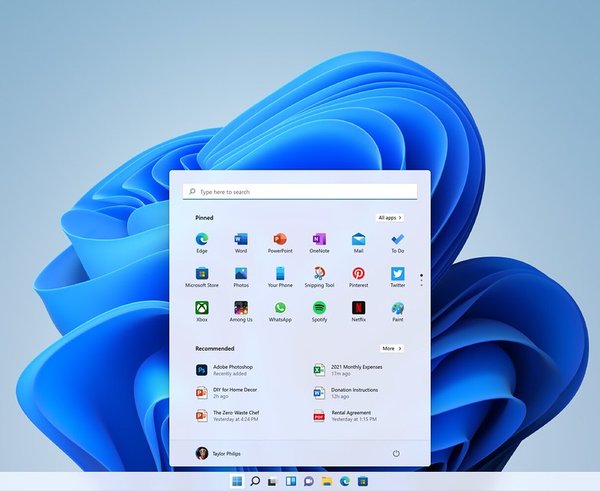This screenshot has height=491, width=600.
Task: Open File Explorer from the taskbar
Action: point(327,481)
